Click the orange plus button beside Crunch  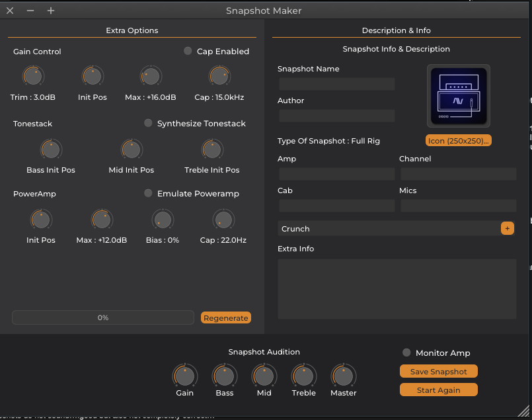pyautogui.click(x=507, y=228)
